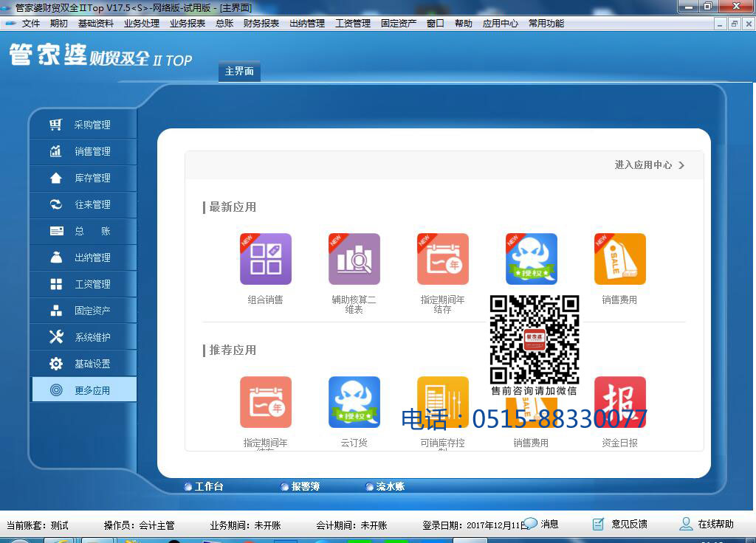
Task: Open the 云订货 app icon
Action: coord(354,402)
